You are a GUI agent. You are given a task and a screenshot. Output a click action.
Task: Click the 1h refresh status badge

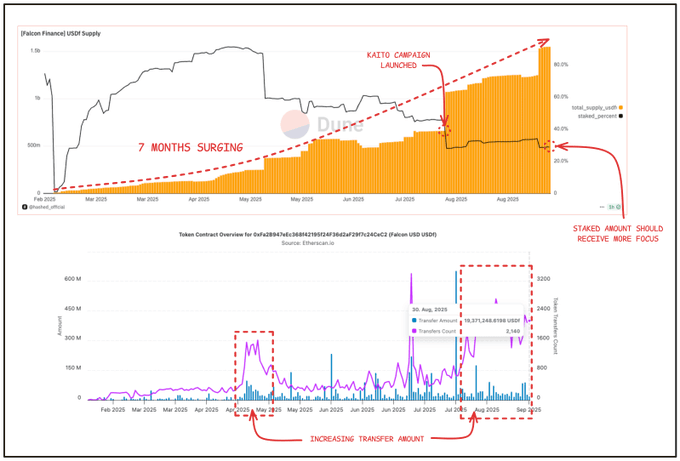(x=614, y=207)
